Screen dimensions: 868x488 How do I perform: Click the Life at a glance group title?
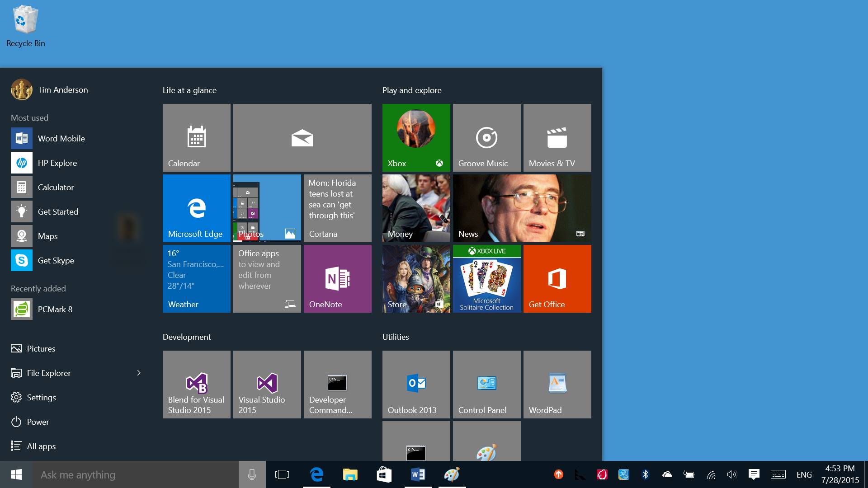(189, 90)
